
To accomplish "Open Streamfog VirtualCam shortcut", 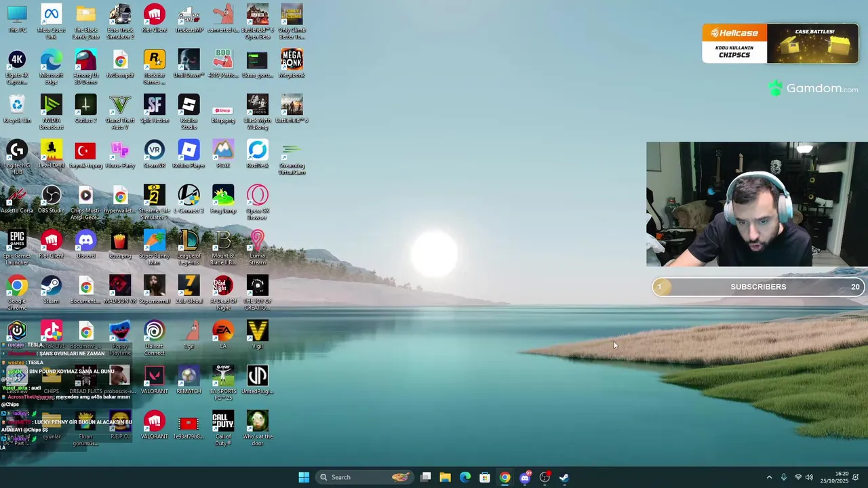I will pos(292,158).
